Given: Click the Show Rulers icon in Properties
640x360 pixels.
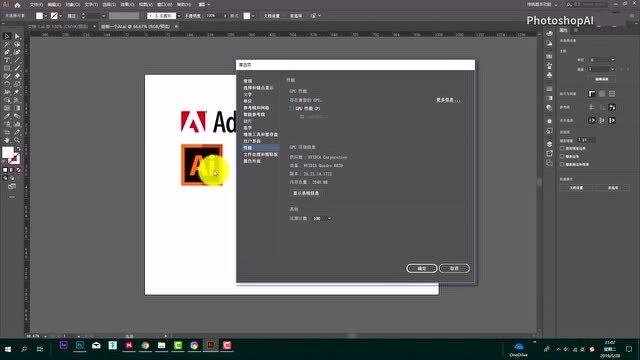Looking at the screenshot, I should pos(592,94).
